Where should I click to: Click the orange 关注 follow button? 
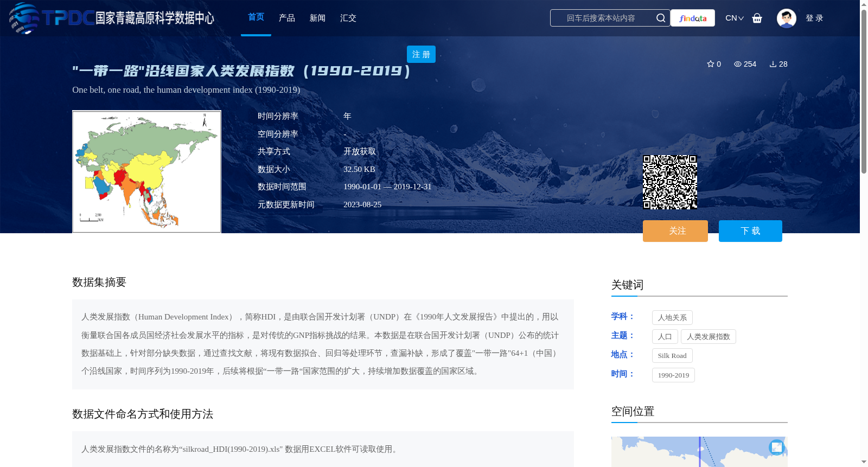point(675,231)
